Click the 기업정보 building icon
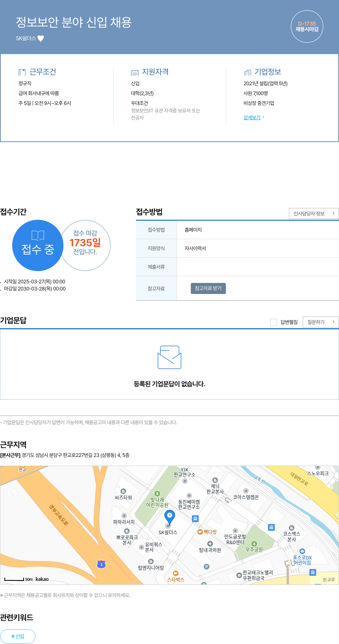339x644 pixels. pyautogui.click(x=248, y=73)
